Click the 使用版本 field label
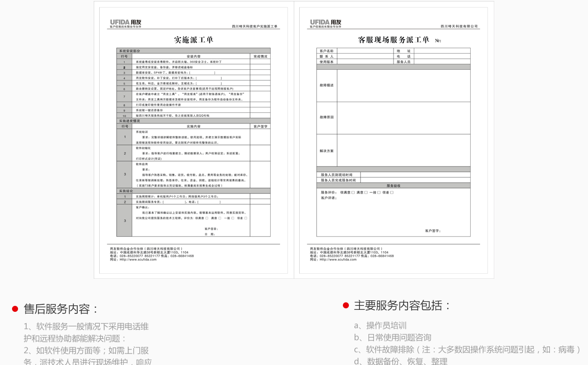The width and height of the screenshot is (588, 365). [327, 62]
